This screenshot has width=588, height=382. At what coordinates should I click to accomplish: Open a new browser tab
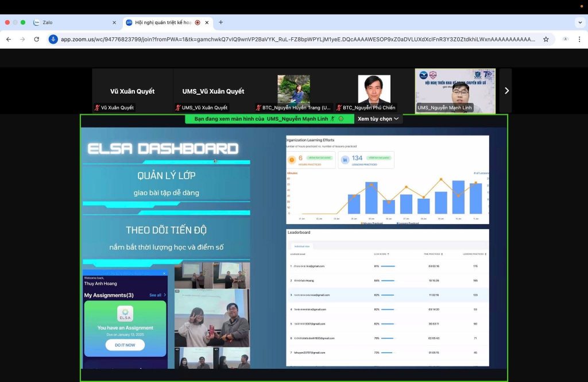click(x=221, y=22)
